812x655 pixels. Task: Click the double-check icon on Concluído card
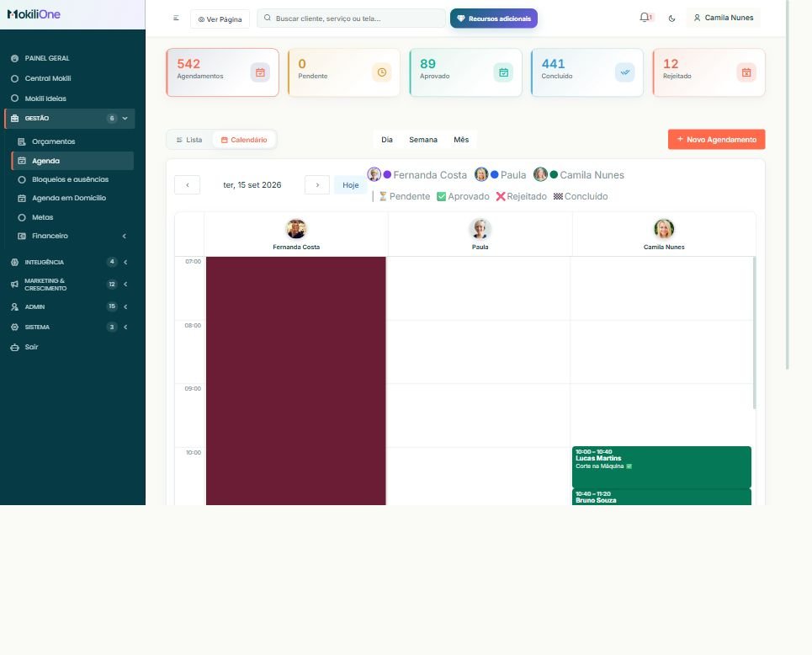(x=625, y=72)
